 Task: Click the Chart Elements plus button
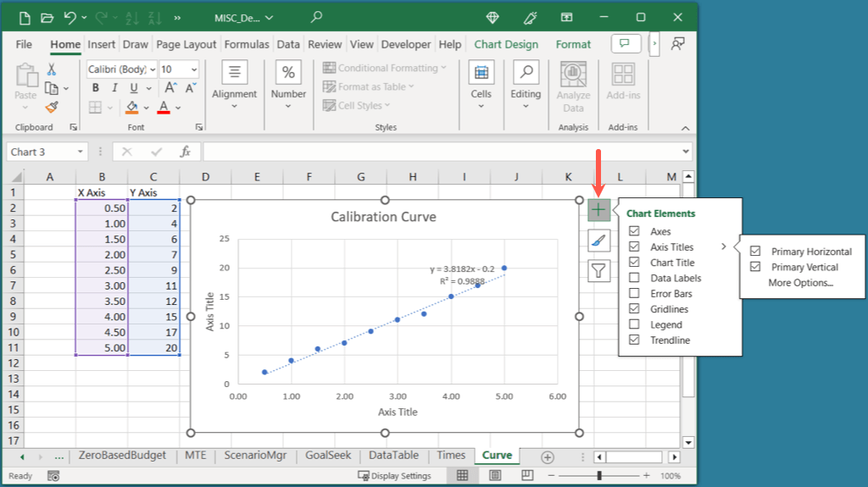click(x=598, y=210)
